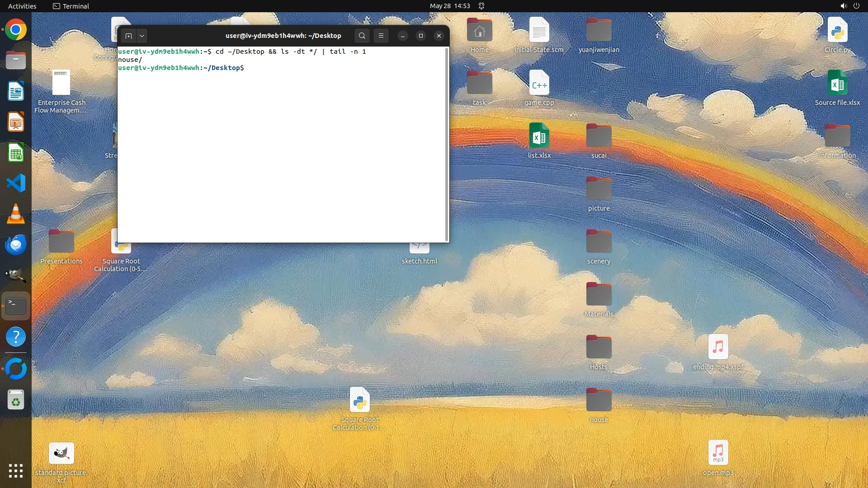Open the date and time calendar
Image resolution: width=868 pixels, height=488 pixels.
tap(449, 6)
